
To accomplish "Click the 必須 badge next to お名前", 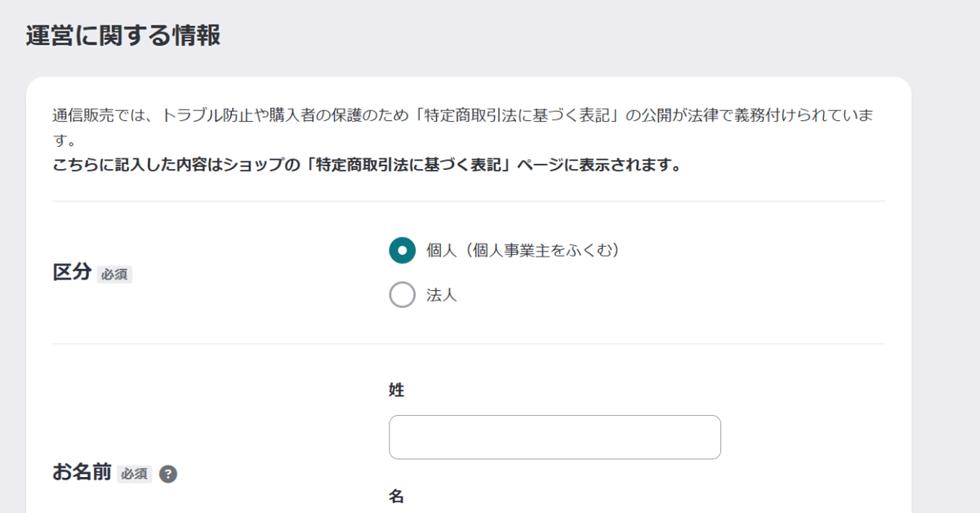I will pyautogui.click(x=135, y=474).
